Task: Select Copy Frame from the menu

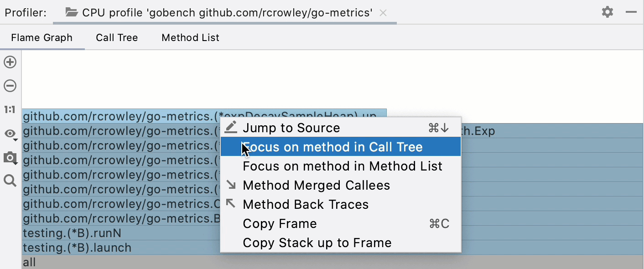Action: (280, 223)
